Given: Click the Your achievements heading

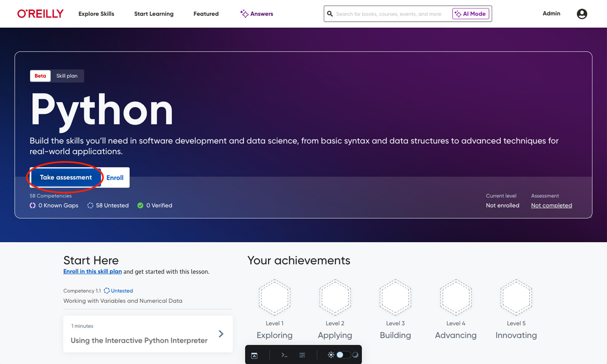Looking at the screenshot, I should [x=298, y=260].
